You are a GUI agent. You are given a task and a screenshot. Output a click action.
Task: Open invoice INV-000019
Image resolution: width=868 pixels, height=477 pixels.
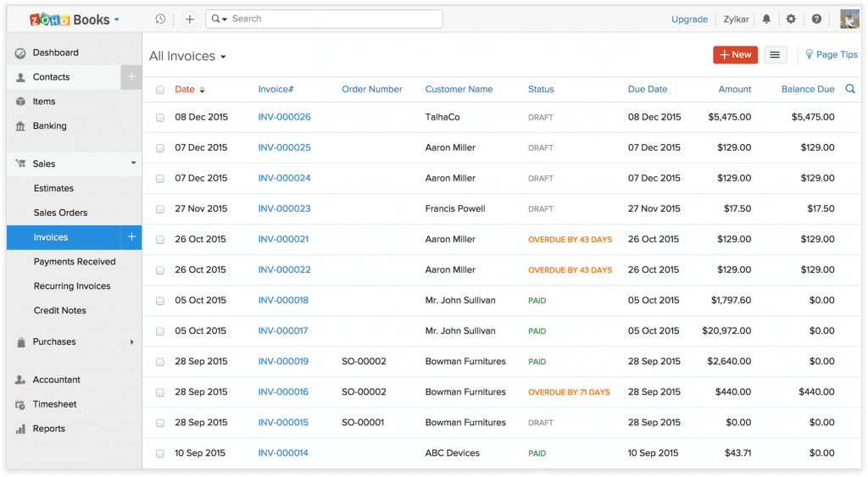click(283, 361)
